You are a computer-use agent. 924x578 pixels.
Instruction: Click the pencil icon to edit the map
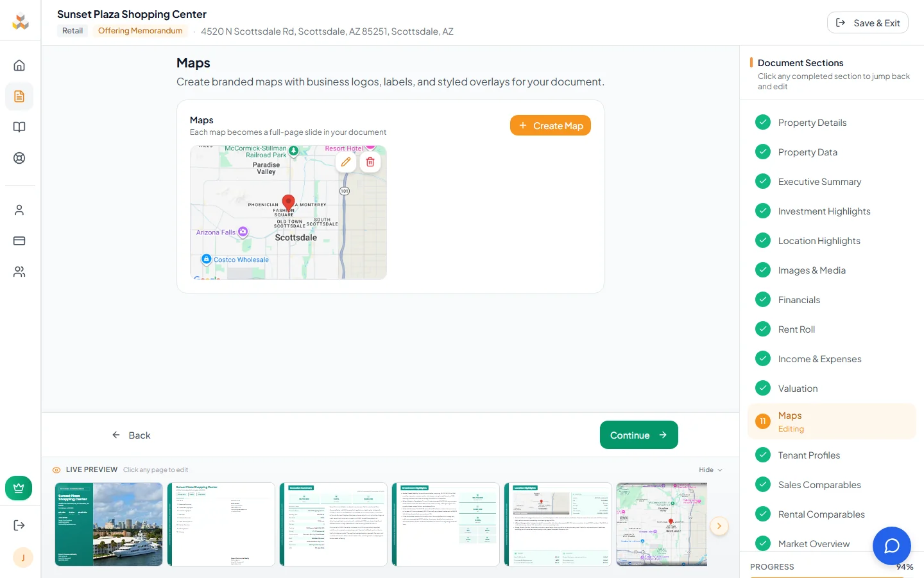tap(346, 162)
